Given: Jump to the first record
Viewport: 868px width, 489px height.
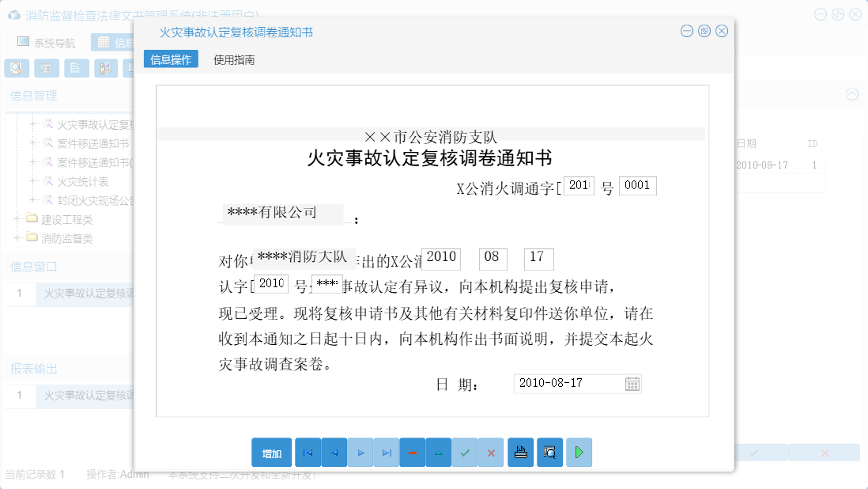Looking at the screenshot, I should [308, 453].
